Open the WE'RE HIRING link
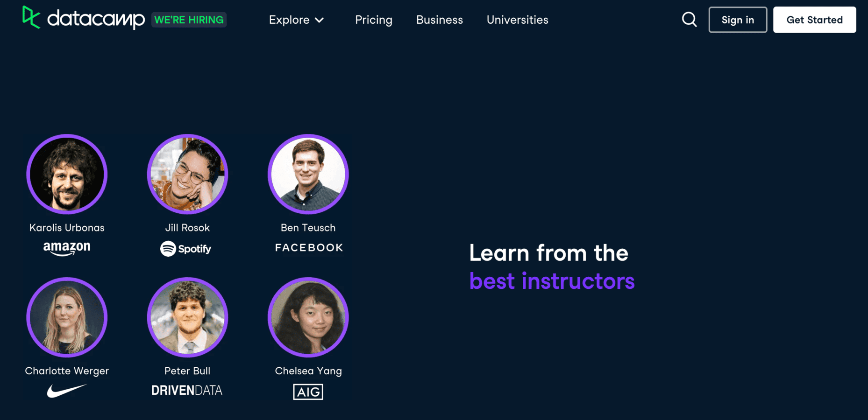 pos(189,20)
